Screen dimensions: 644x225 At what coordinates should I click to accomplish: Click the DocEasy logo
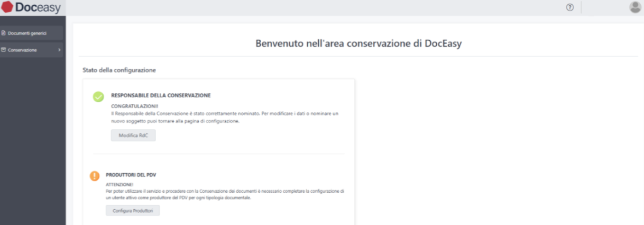point(31,7)
